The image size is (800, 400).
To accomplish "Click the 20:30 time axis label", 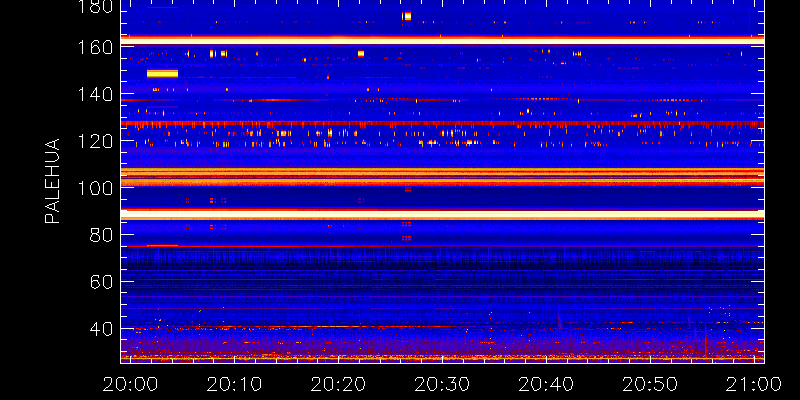I will click(442, 384).
